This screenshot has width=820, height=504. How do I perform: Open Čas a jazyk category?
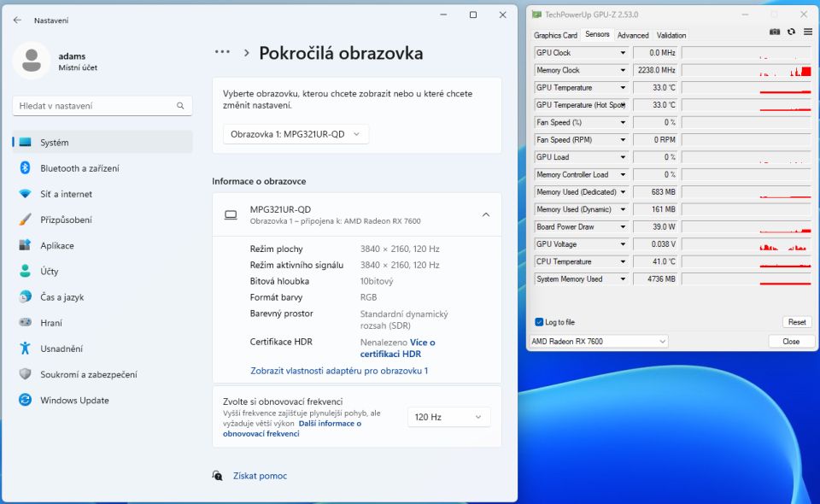coord(102,297)
